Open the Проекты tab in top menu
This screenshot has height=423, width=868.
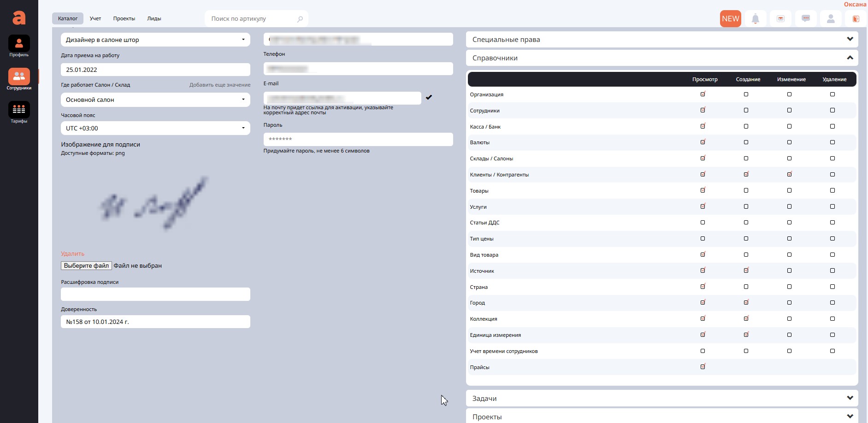coord(124,18)
